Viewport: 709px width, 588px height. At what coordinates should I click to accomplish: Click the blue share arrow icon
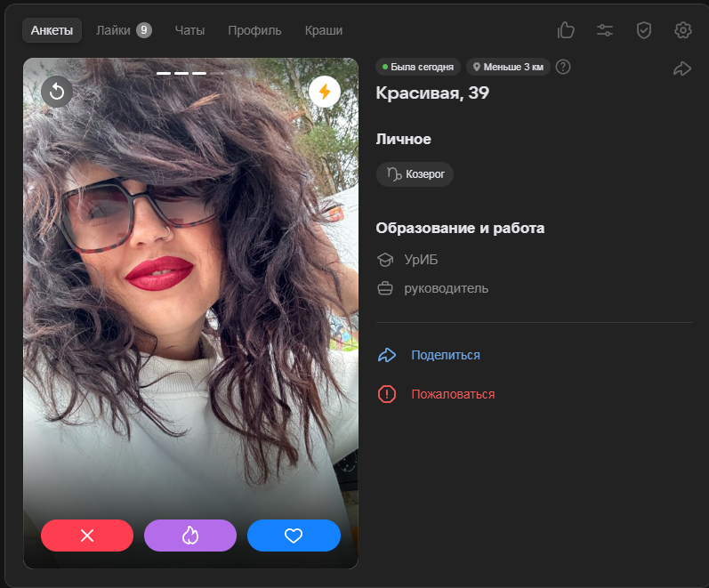387,355
